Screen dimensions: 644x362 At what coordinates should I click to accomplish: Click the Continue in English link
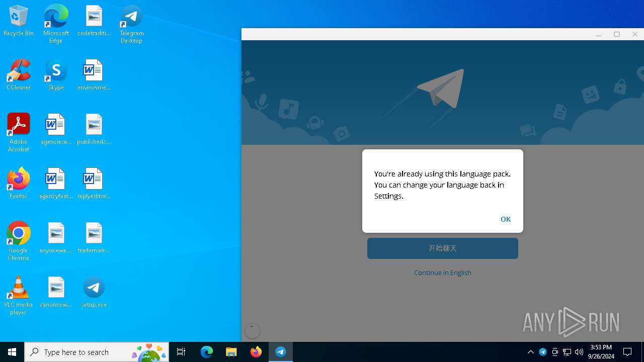coord(443,273)
